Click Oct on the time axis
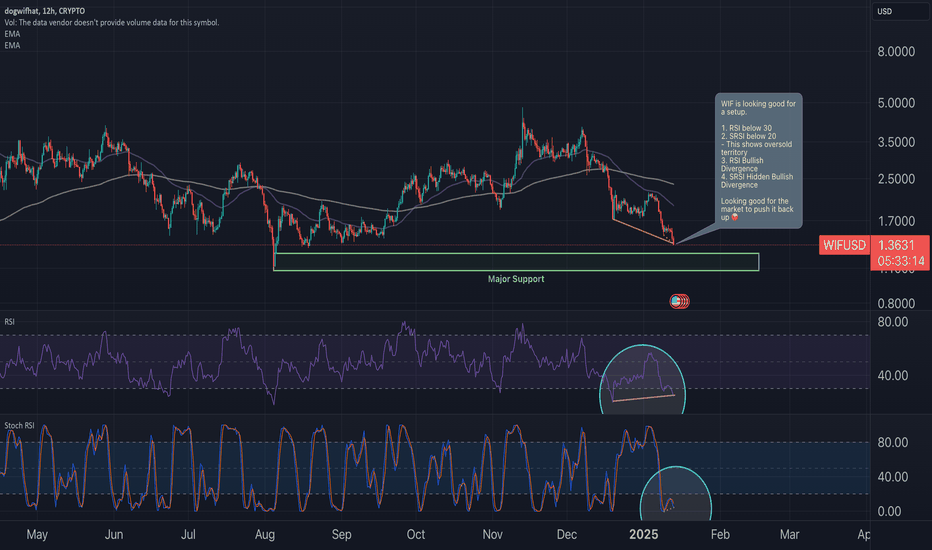 (415, 535)
